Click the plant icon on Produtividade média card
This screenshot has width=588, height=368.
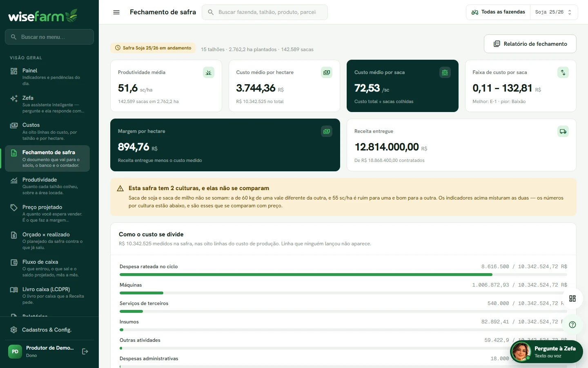point(209,72)
